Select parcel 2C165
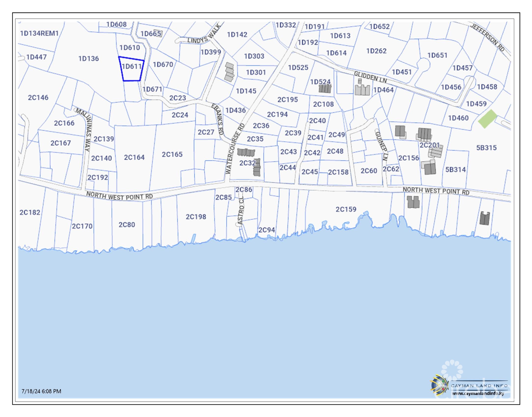Image resolution: width=532 pixels, height=417 pixels. click(x=172, y=154)
